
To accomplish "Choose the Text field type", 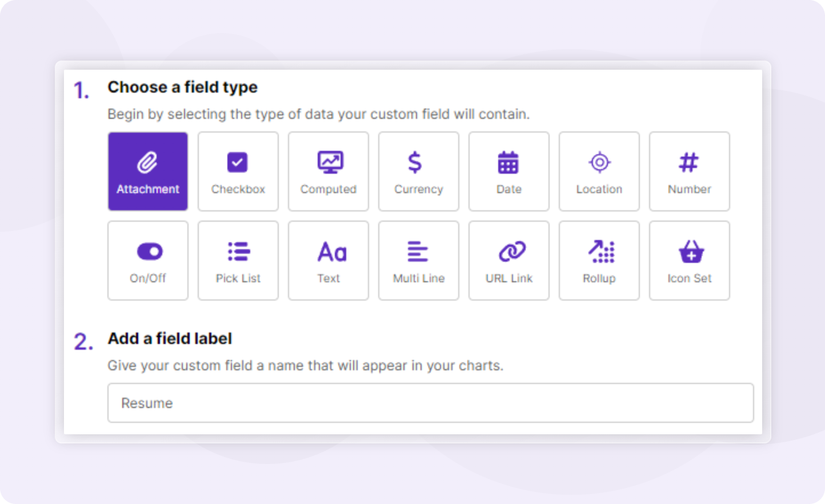I will (x=328, y=260).
